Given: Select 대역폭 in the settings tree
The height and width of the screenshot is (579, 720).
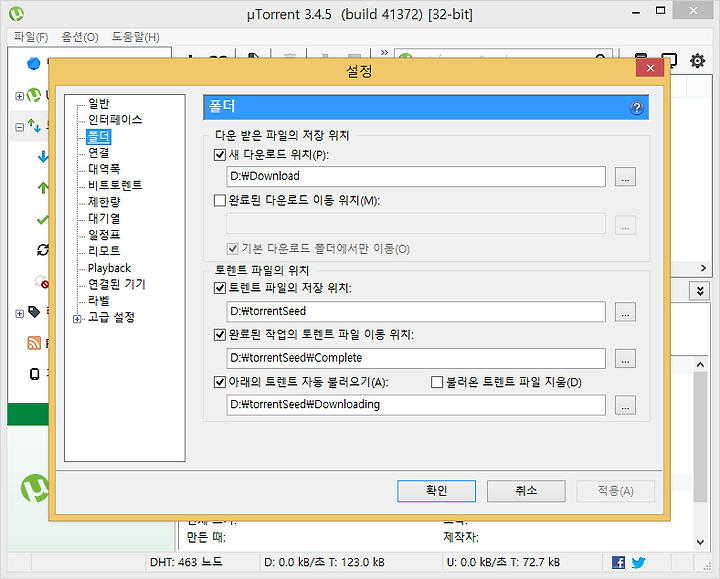Looking at the screenshot, I should point(104,169).
